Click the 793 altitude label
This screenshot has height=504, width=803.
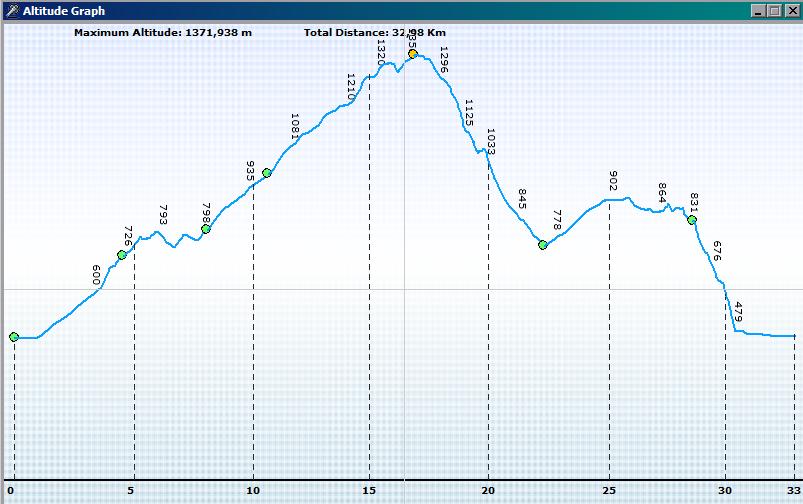163,215
